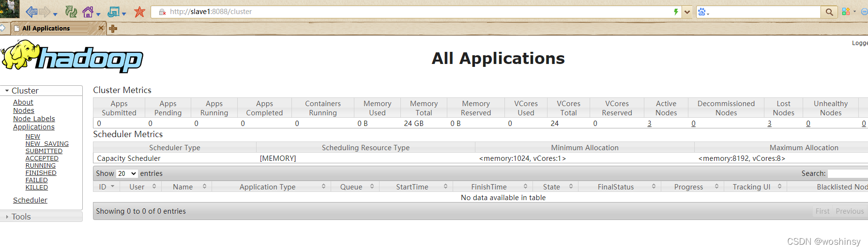This screenshot has width=868, height=251.
Task: Collapse the Cluster sidebar section
Action: click(41, 91)
